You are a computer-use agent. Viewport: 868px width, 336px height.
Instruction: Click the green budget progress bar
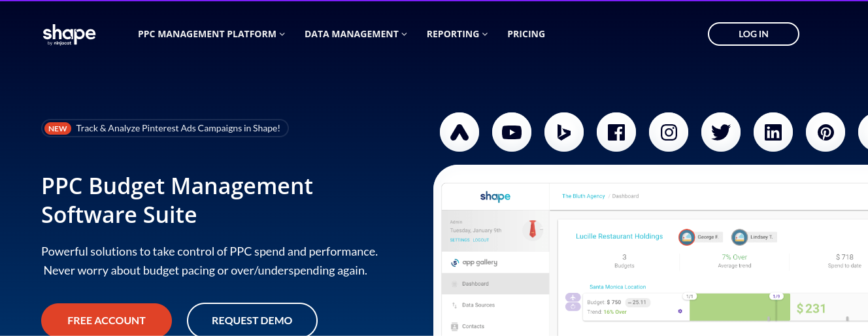pos(741,308)
